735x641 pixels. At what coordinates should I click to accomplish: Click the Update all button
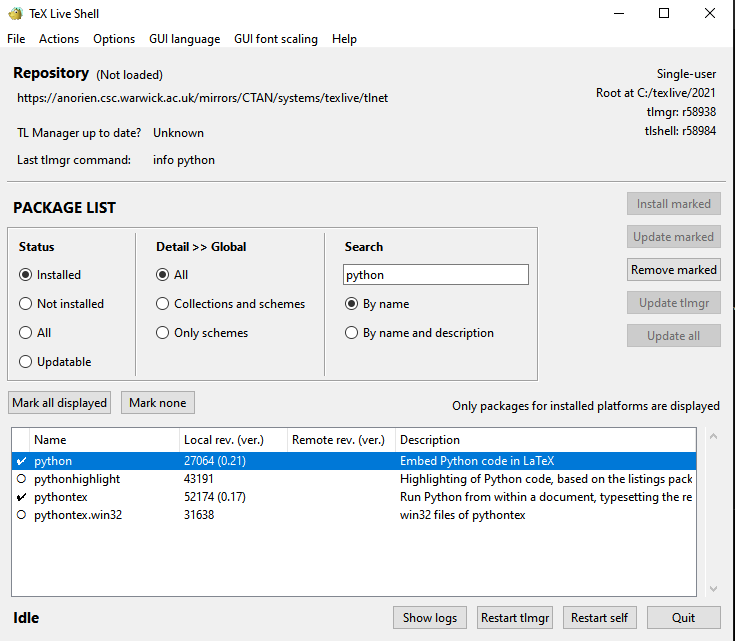tap(674, 336)
